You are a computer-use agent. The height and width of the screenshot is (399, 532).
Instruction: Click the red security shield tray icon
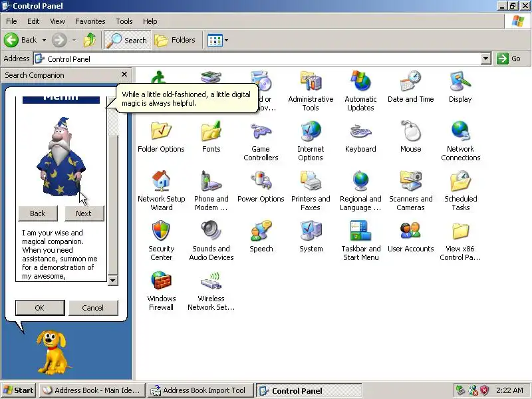point(484,390)
